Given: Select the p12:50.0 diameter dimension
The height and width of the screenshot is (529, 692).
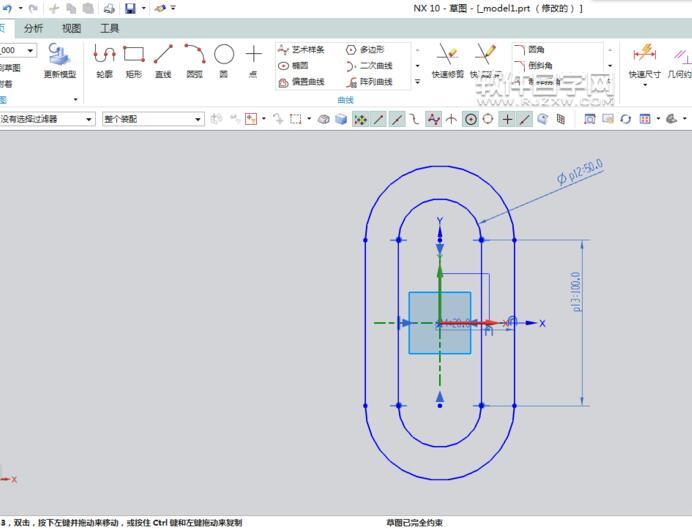Looking at the screenshot, I should pos(579,172).
